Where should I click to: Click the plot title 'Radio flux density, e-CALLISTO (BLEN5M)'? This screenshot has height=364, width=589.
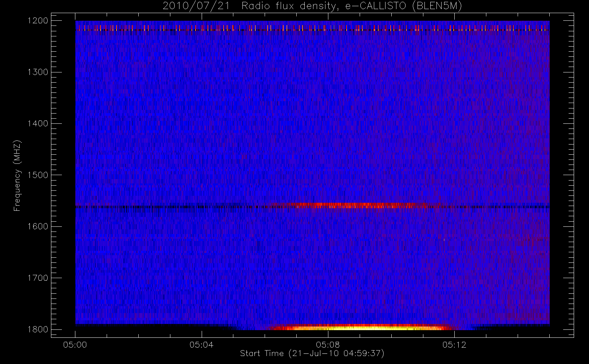point(352,6)
